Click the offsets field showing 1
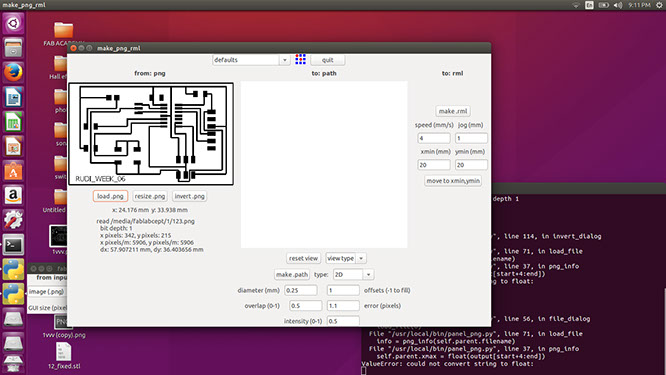 [343, 290]
